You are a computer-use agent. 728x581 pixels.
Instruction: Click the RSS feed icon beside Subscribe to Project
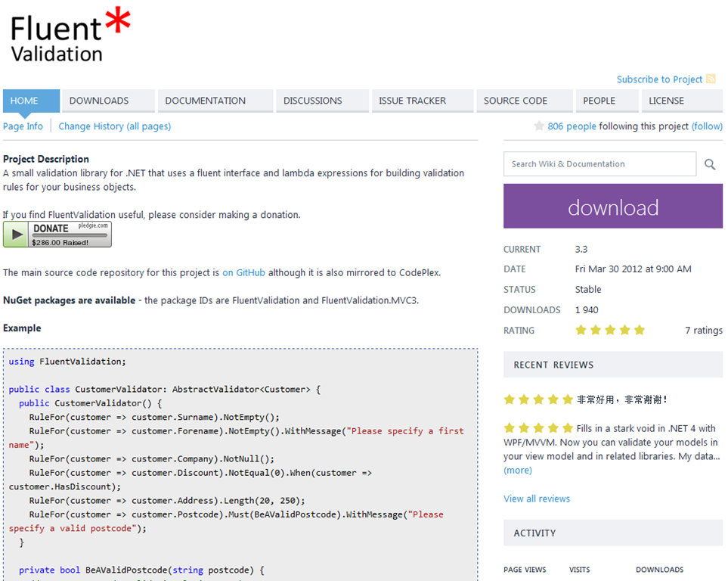click(x=711, y=79)
